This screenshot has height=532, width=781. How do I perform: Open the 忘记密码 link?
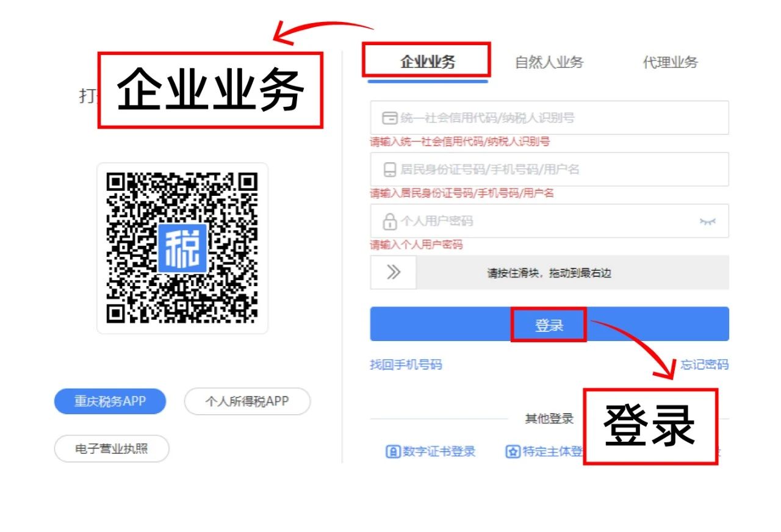[x=705, y=365]
